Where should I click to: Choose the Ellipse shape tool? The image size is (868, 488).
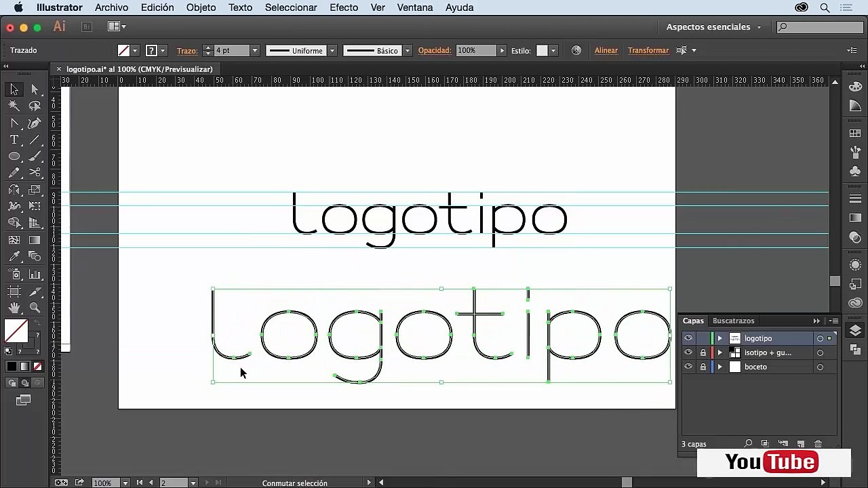pos(14,156)
